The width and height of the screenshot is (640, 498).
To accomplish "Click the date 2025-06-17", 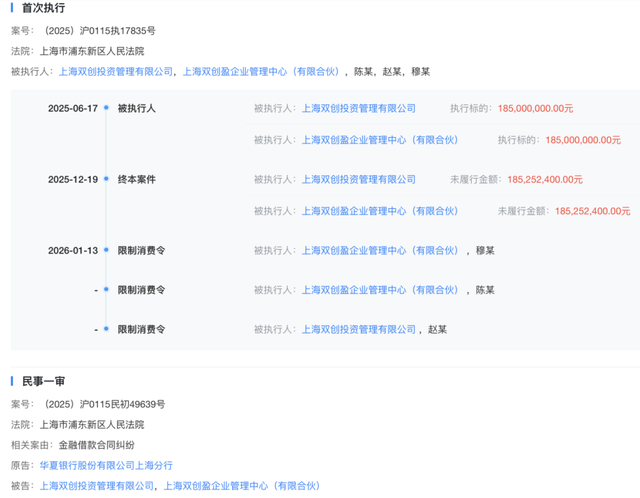I will point(73,109).
